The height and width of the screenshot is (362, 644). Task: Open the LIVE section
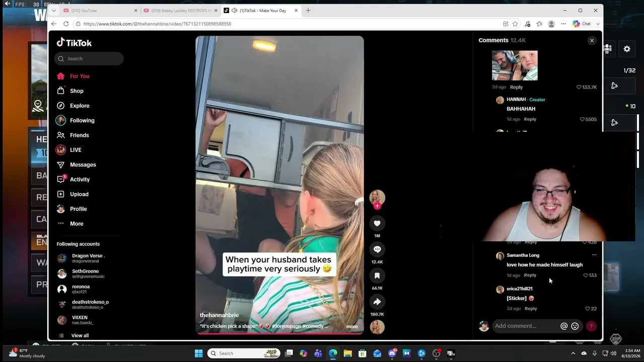[75, 150]
